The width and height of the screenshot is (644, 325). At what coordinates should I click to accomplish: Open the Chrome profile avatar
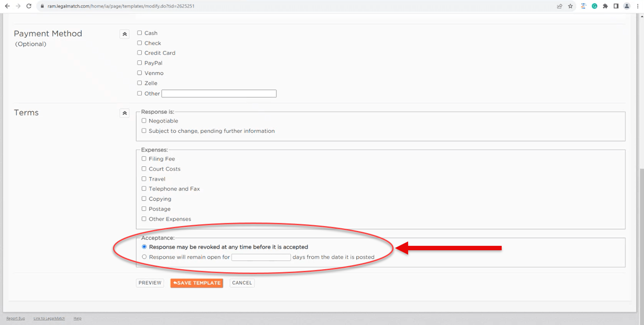tap(627, 6)
